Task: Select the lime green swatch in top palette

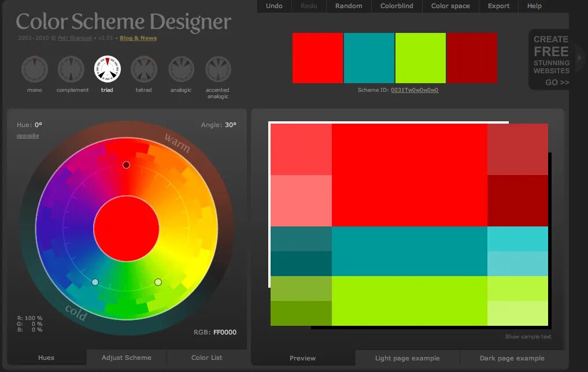Action: (420, 58)
